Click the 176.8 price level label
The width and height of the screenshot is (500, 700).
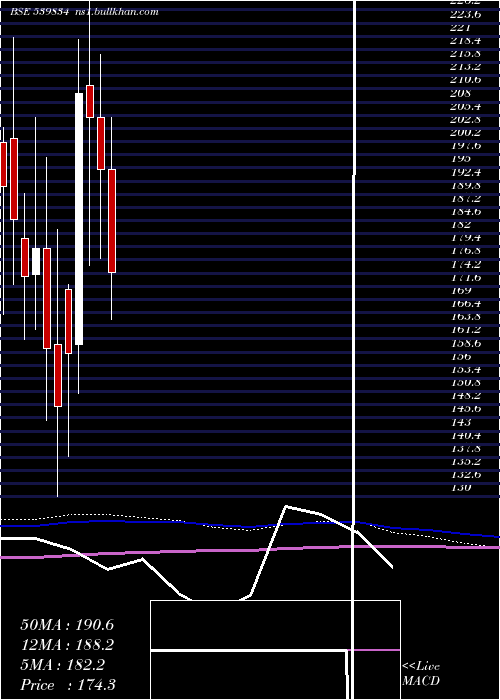pyautogui.click(x=465, y=251)
